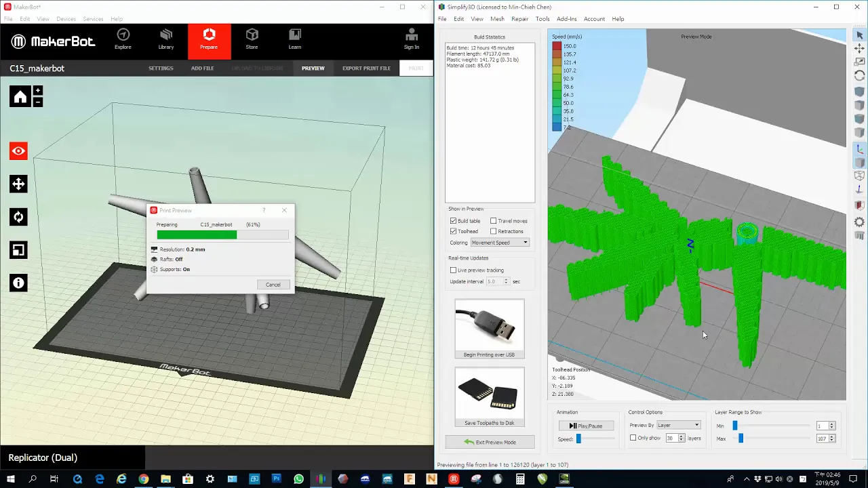Screen dimensions: 868x488
Task: Open the Windows Start menu
Action: click(11, 479)
